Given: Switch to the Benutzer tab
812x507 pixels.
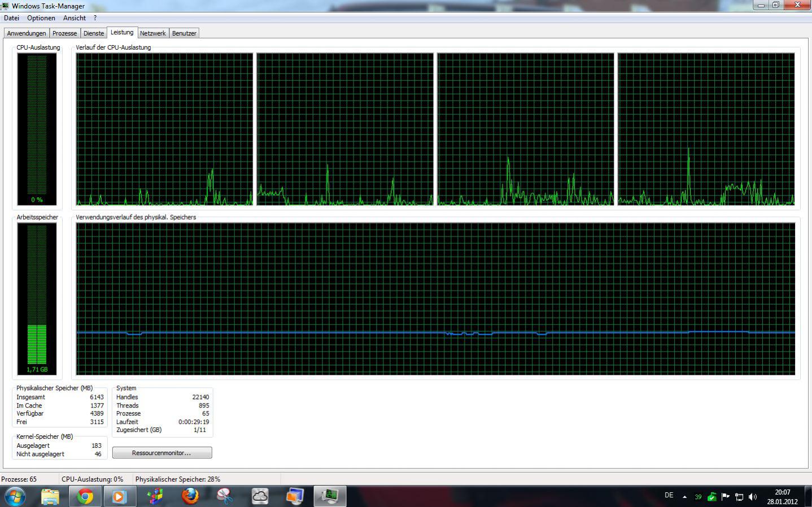Looking at the screenshot, I should pyautogui.click(x=184, y=33).
